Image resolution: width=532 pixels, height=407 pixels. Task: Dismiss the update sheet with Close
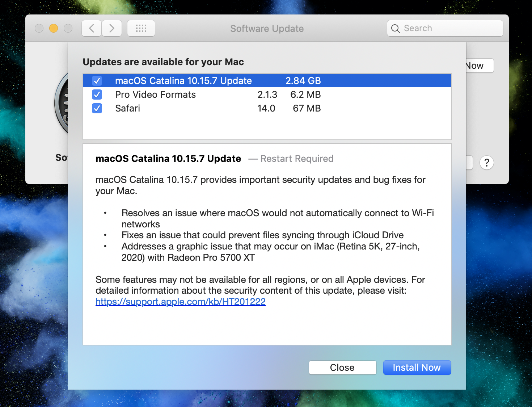(x=342, y=368)
